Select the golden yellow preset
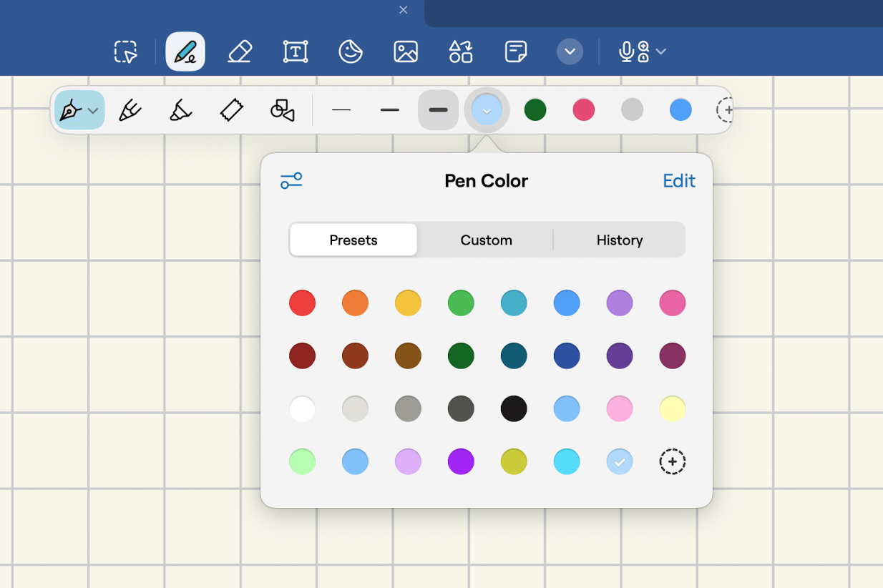Image resolution: width=883 pixels, height=588 pixels. 409,303
